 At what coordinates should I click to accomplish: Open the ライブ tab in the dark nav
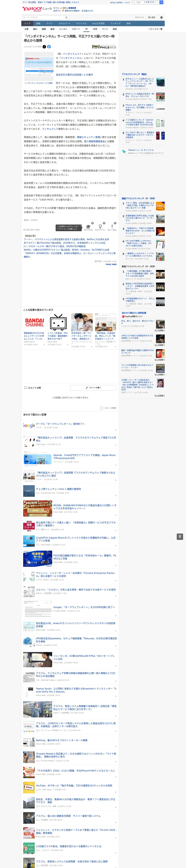pyautogui.click(x=49, y=24)
